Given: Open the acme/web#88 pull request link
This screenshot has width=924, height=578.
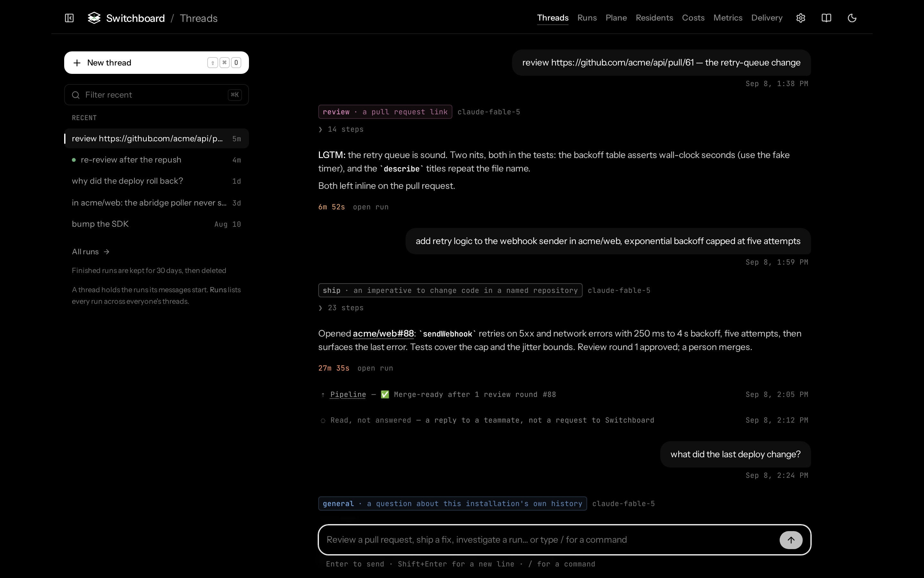Looking at the screenshot, I should [x=383, y=333].
